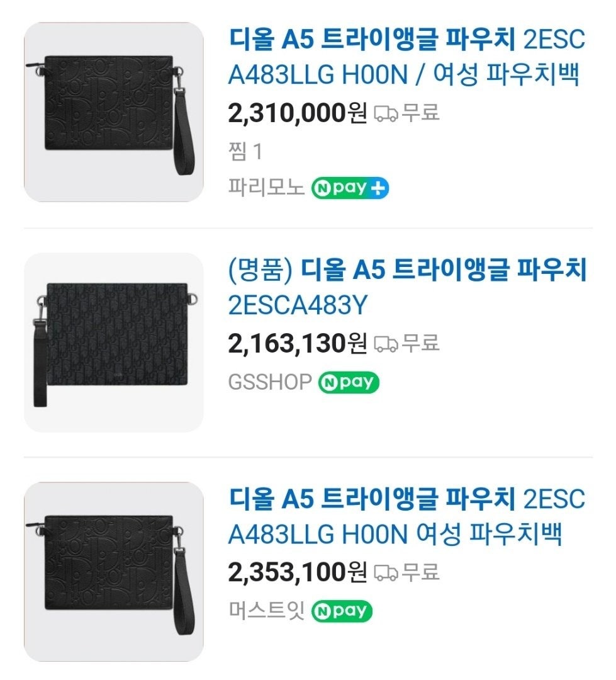This screenshot has width=616, height=680.
Task: Open the 머스트잇 listing's pouch thumbnail
Action: coord(114,571)
